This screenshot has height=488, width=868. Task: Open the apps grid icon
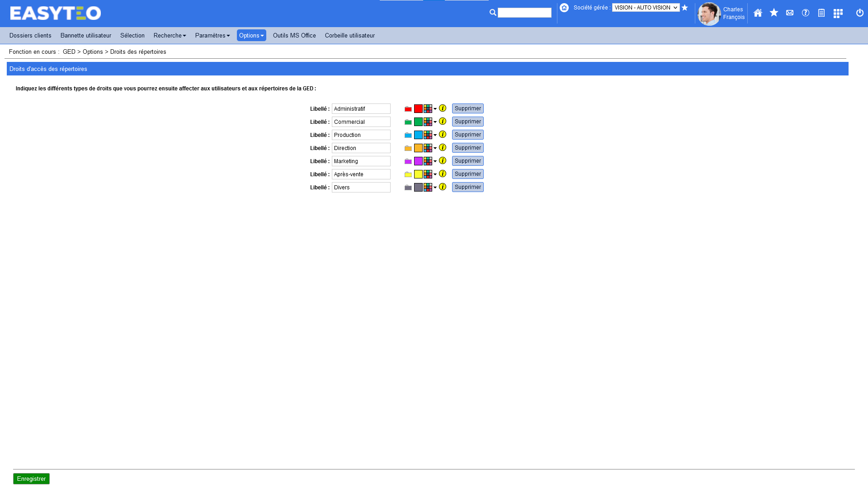click(838, 14)
